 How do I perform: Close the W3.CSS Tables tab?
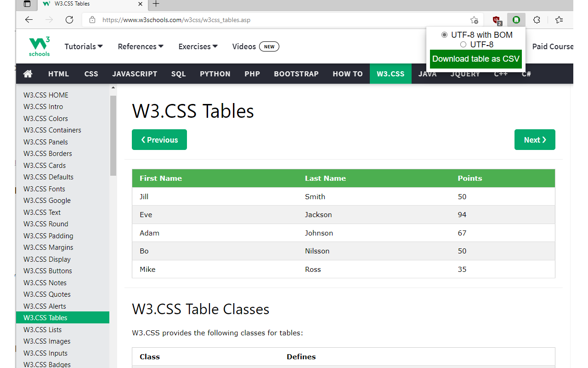141,4
